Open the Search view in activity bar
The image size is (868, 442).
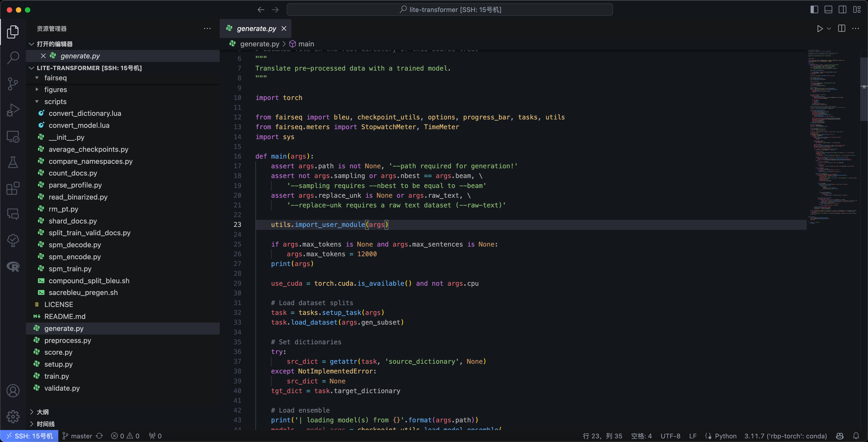pos(13,58)
